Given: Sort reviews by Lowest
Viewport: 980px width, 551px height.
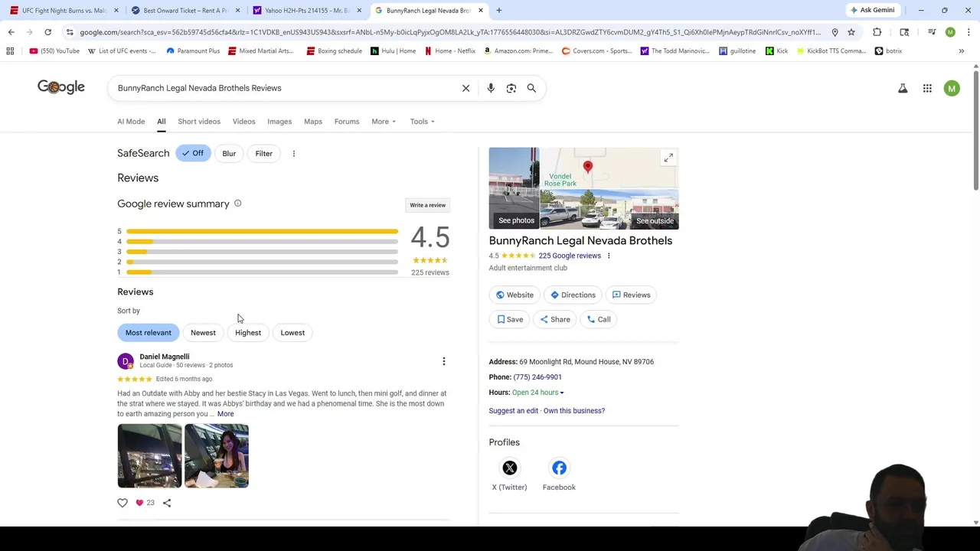Looking at the screenshot, I should pos(292,333).
